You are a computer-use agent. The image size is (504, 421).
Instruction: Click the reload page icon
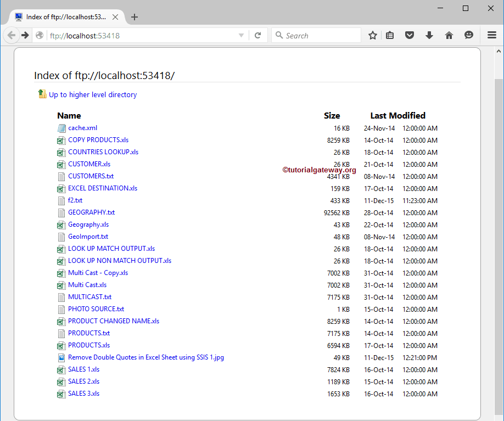pyautogui.click(x=258, y=35)
